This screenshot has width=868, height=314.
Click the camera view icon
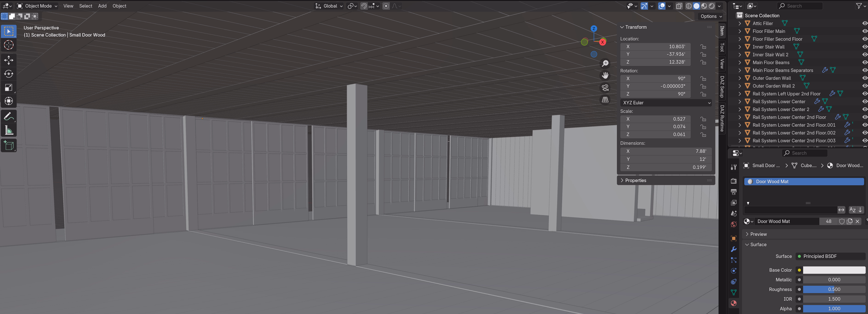point(605,88)
